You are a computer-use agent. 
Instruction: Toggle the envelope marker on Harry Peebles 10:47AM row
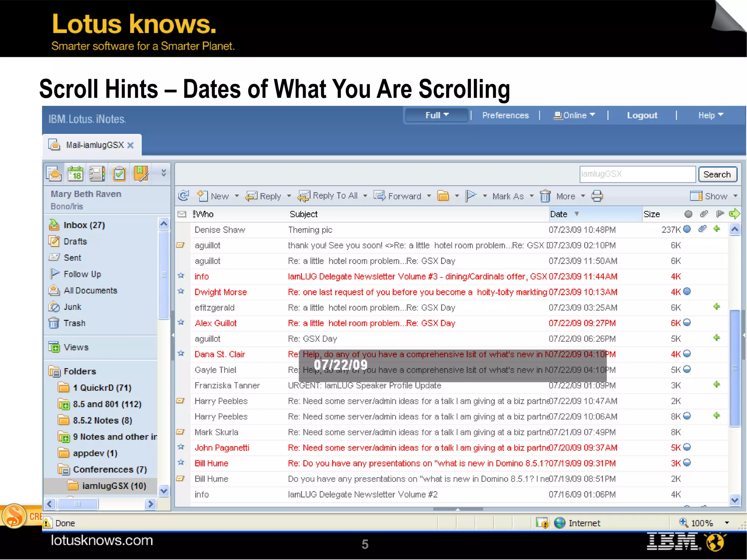(x=181, y=401)
